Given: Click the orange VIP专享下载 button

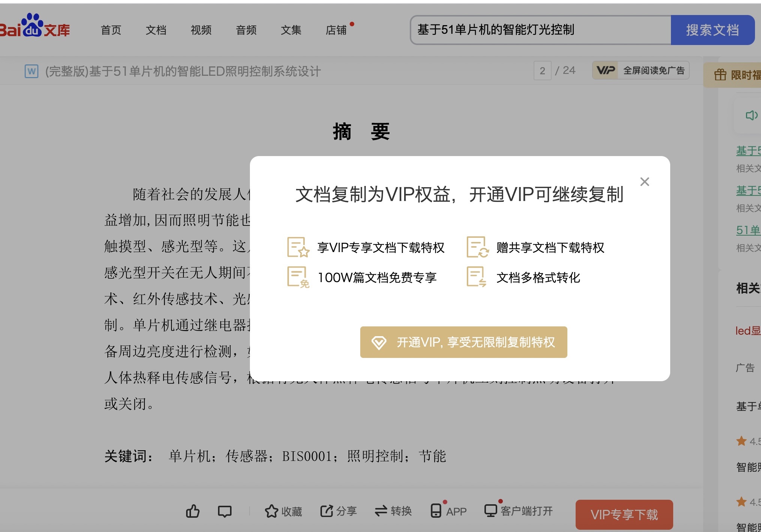Looking at the screenshot, I should 625,514.
